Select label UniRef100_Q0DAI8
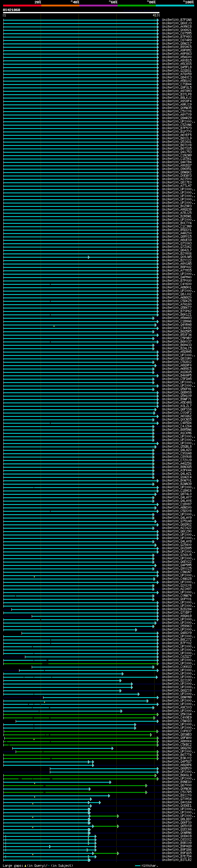Viewport: 197px width, 868px height. coord(177,836)
